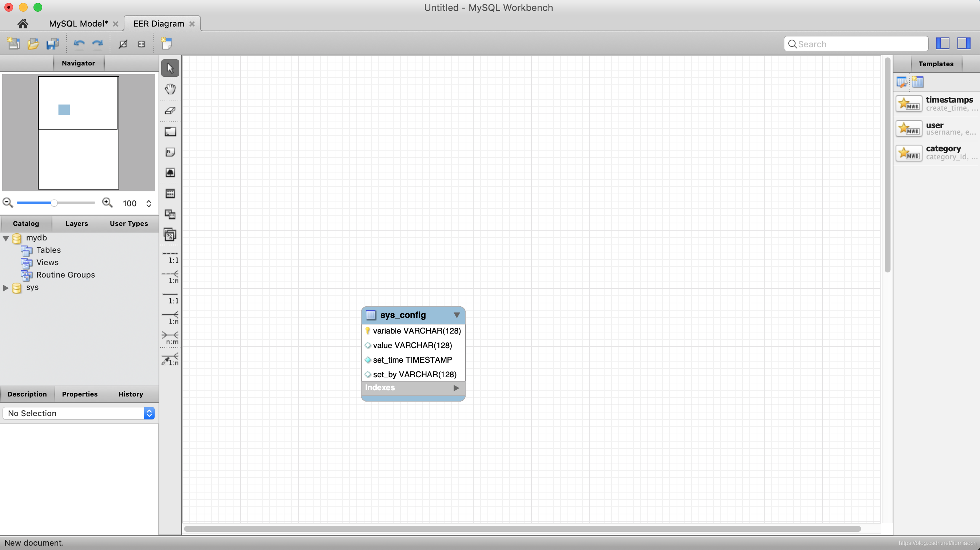Create new table template icon
This screenshot has width=980, height=550.
pyautogui.click(x=917, y=82)
